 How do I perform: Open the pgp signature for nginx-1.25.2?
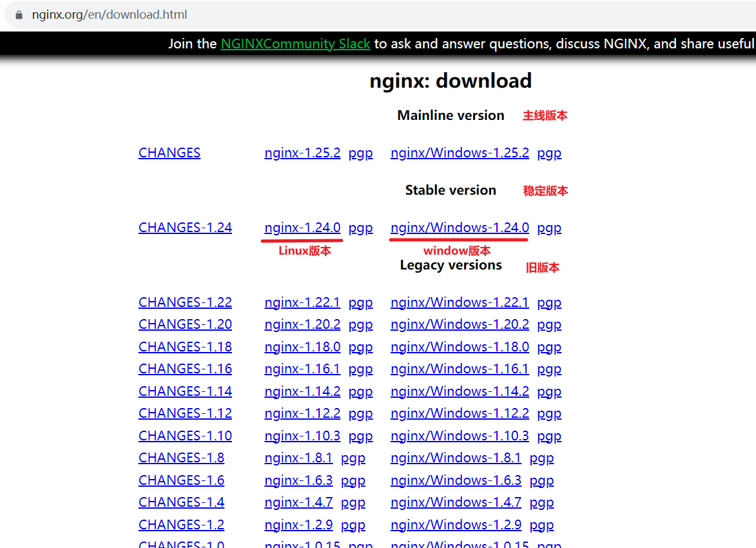(x=360, y=153)
